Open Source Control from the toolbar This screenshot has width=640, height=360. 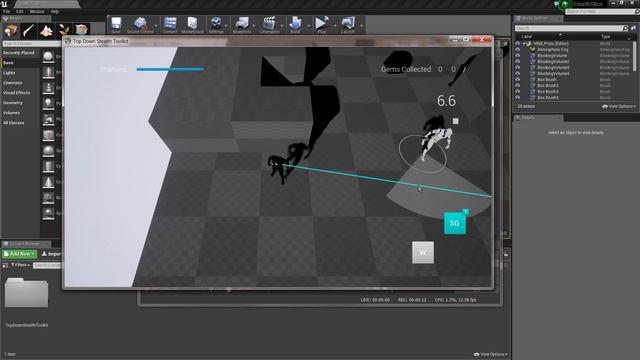(x=140, y=24)
